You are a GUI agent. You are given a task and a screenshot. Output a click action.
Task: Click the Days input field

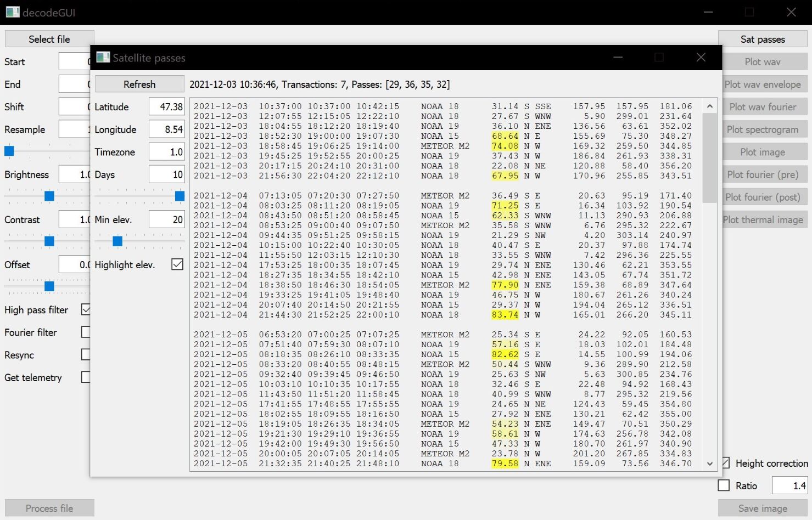click(x=167, y=174)
